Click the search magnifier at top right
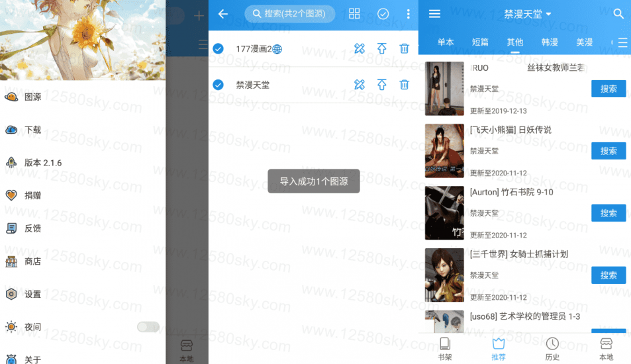Image resolution: width=631 pixels, height=364 pixels. click(618, 14)
